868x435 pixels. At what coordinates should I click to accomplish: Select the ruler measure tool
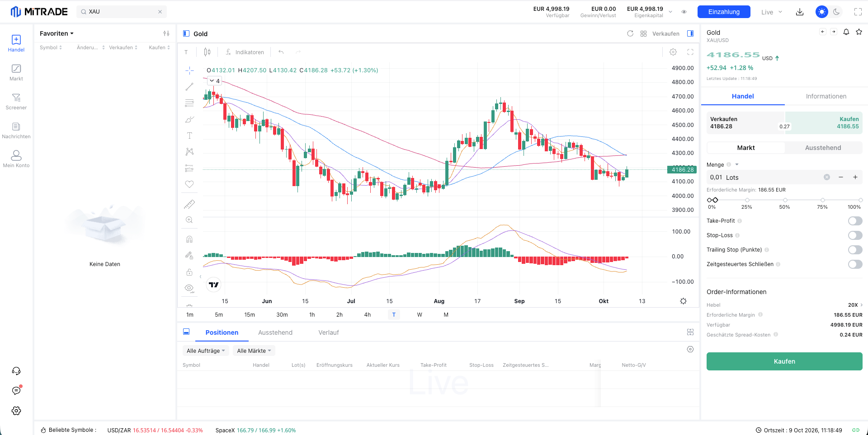pyautogui.click(x=189, y=205)
